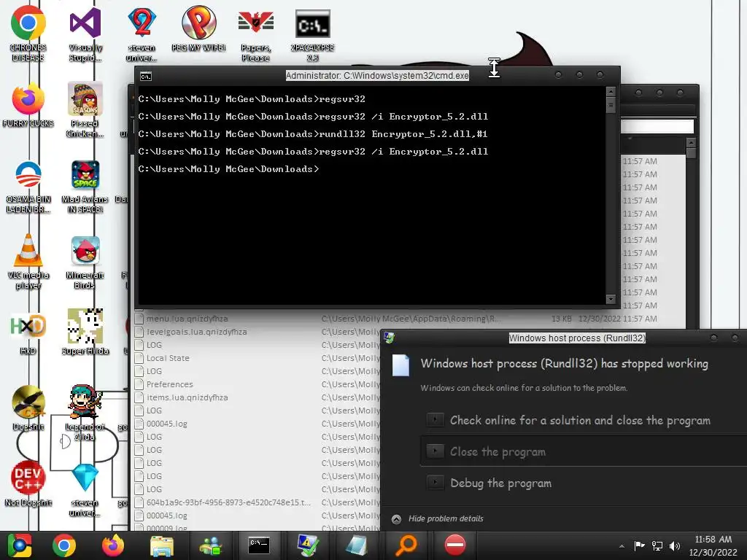Open notepad-like app on taskbar
Viewport: 747px width, 560px height.
click(x=356, y=545)
